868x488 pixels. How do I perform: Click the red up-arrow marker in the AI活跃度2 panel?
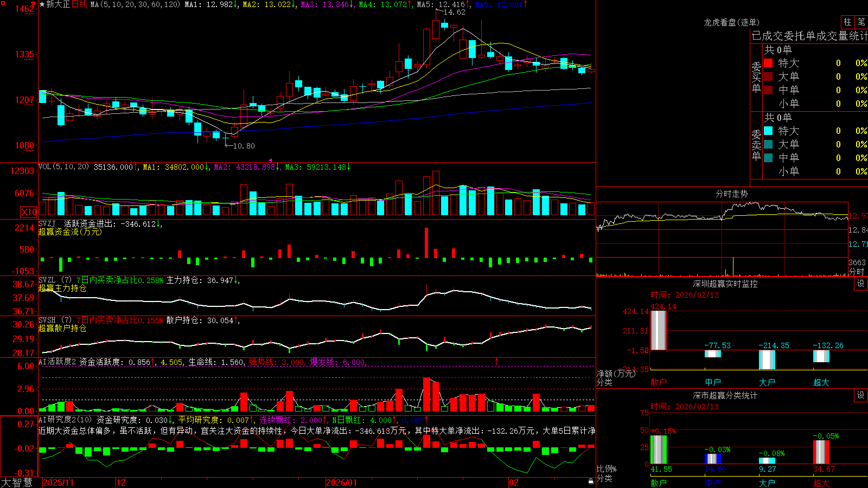coord(496,361)
